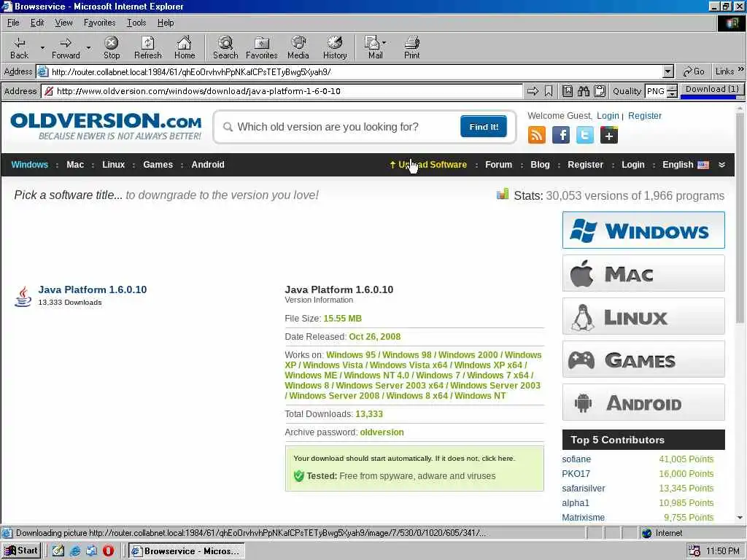Click the Login link beside Welcome Guest
Screen dimensions: 747x560
coord(608,116)
